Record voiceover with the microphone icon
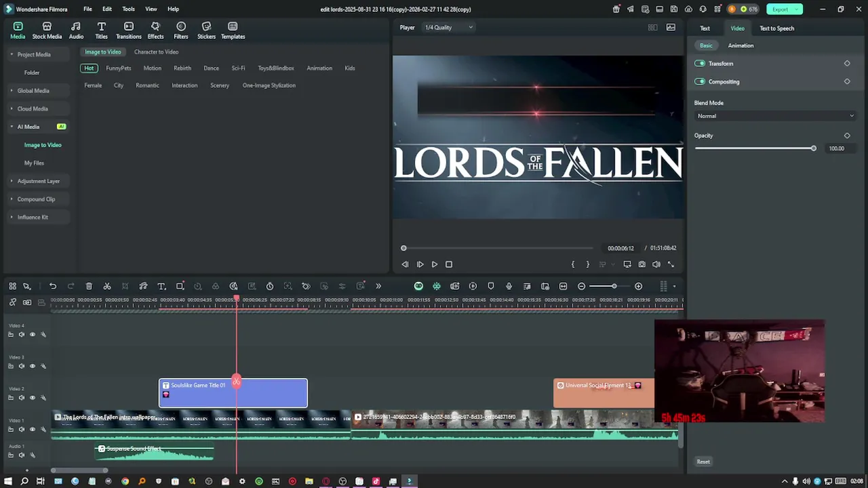Viewport: 868px width, 488px height. (x=509, y=286)
